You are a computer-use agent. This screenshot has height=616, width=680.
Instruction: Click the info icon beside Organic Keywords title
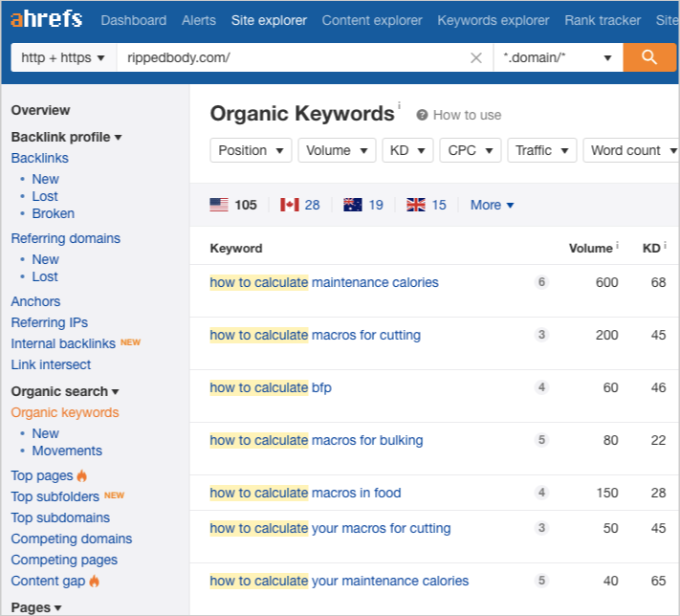pos(399,105)
